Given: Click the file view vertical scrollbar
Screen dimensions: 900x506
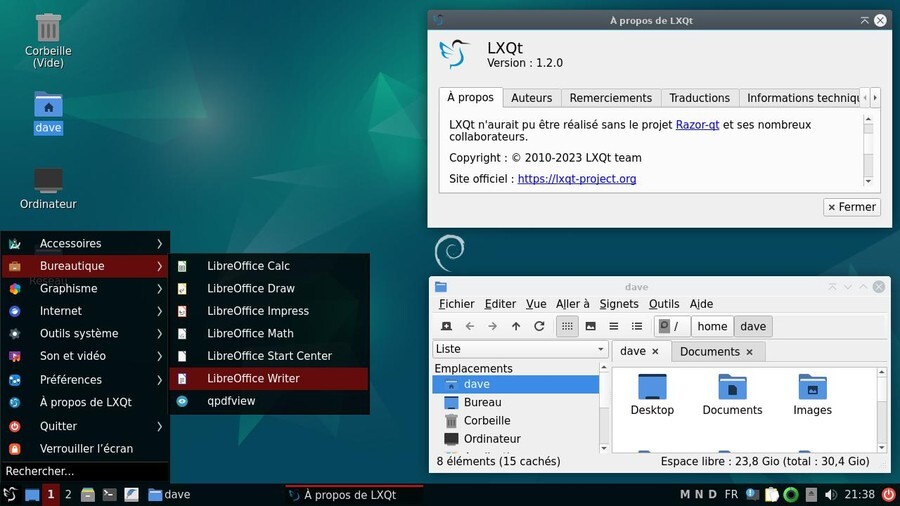Looking at the screenshot, I should (882, 410).
